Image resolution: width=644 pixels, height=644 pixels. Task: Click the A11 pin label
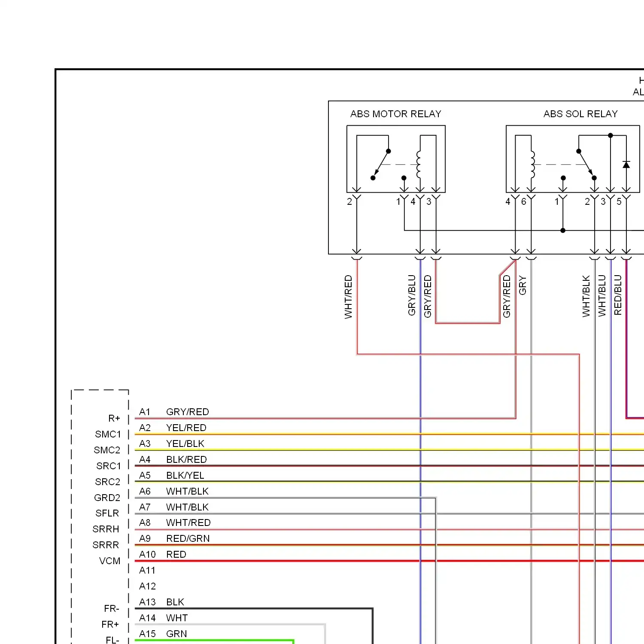[147, 570]
